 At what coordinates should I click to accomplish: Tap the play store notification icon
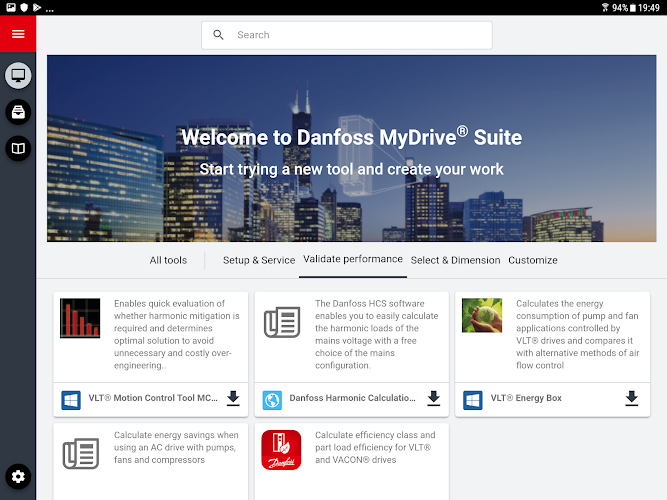click(37, 7)
